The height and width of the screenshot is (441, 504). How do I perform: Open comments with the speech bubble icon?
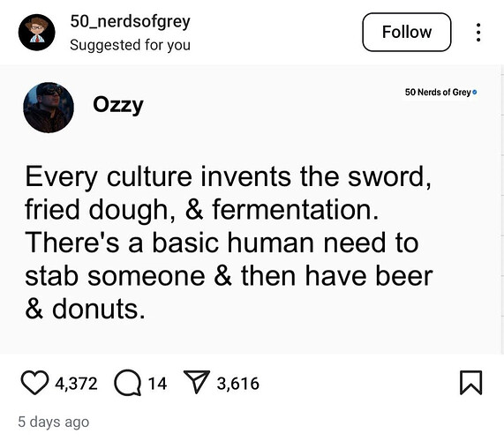click(x=128, y=383)
